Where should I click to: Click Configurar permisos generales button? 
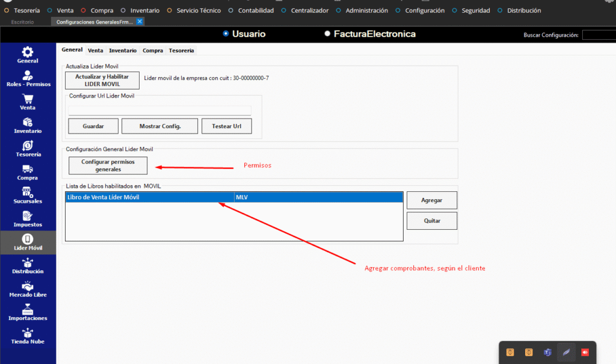108,165
